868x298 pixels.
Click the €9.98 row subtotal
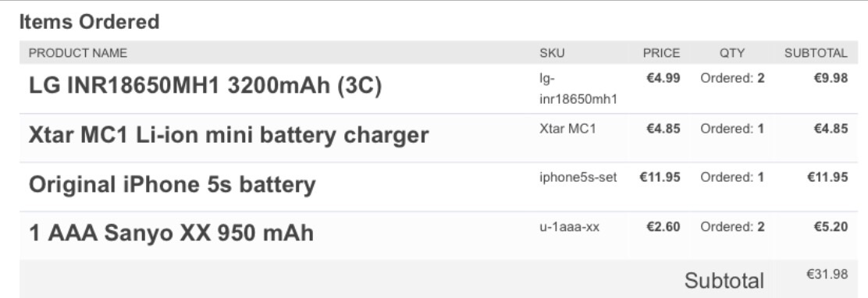pyautogui.click(x=831, y=79)
